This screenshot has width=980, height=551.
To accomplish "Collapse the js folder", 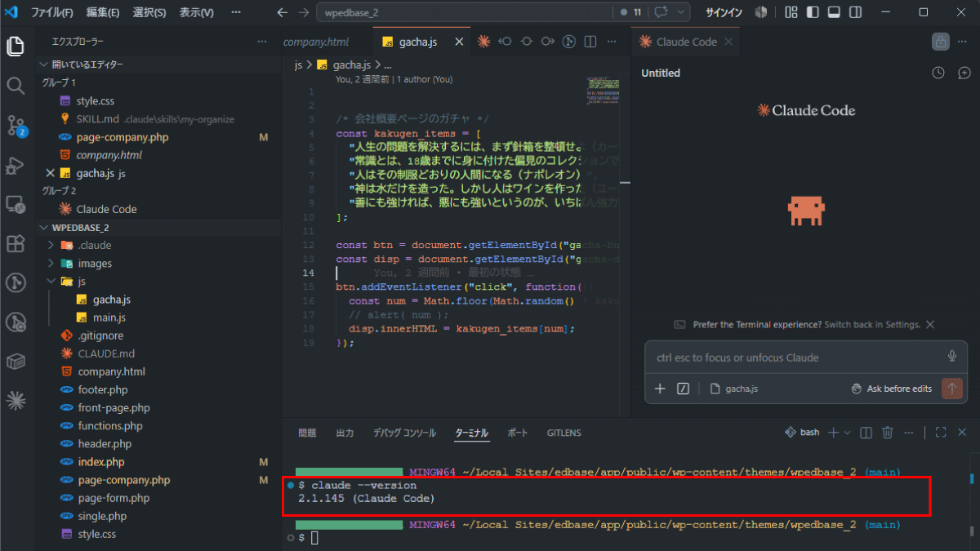I will click(x=51, y=281).
